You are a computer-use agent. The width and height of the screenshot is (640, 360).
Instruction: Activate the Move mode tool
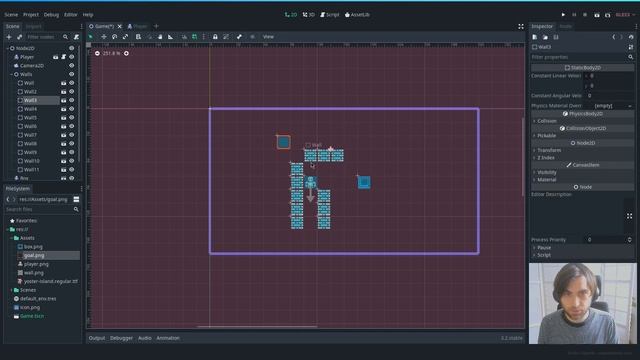point(104,37)
